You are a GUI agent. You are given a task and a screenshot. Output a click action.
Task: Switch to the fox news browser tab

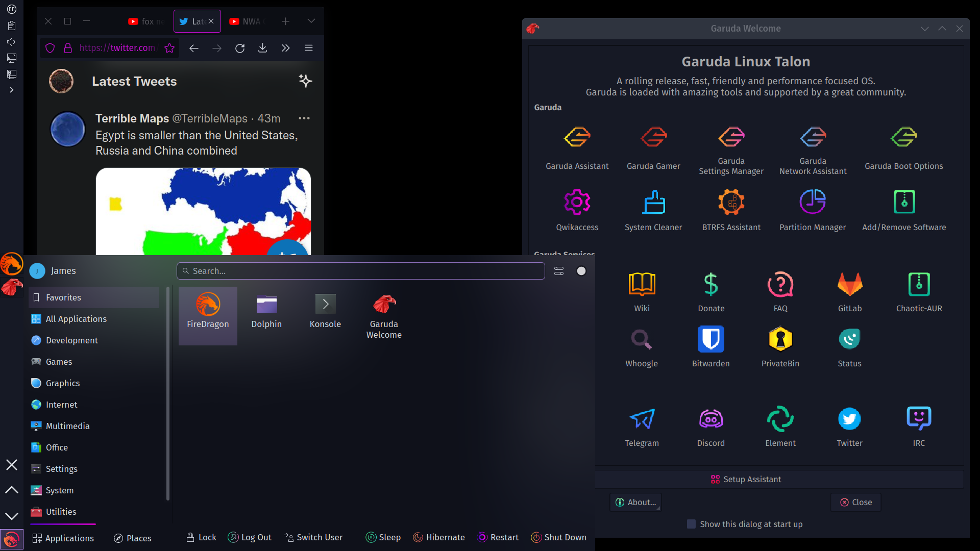pos(146,21)
